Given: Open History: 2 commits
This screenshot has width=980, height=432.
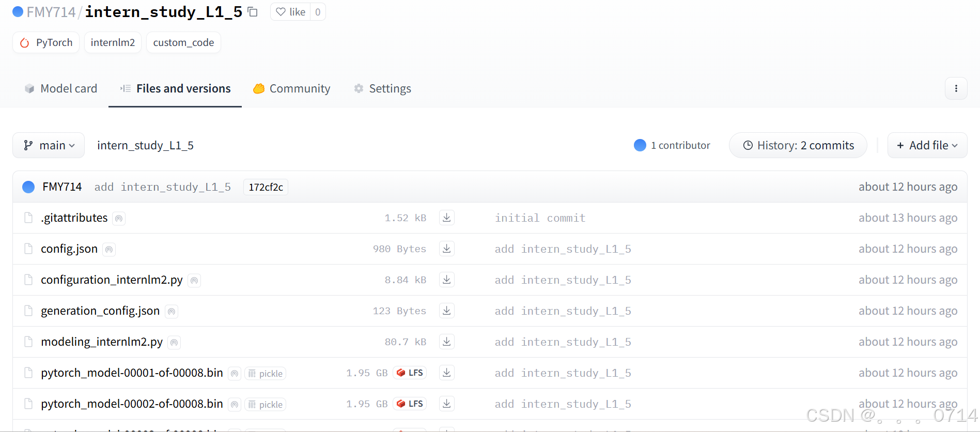Looking at the screenshot, I should pyautogui.click(x=798, y=145).
